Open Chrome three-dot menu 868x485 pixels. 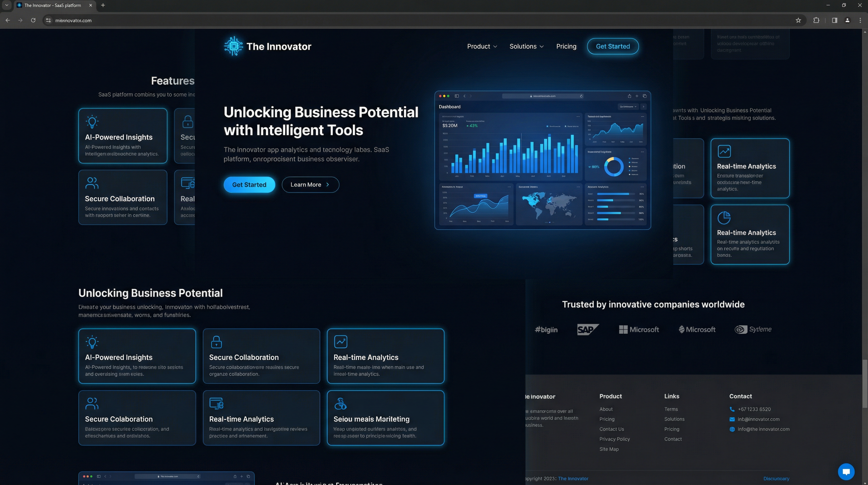(x=860, y=20)
